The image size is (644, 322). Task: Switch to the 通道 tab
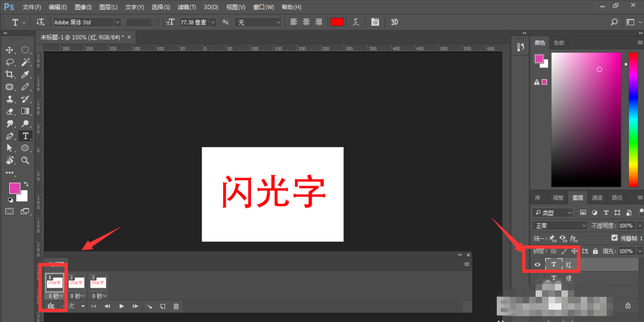click(598, 197)
